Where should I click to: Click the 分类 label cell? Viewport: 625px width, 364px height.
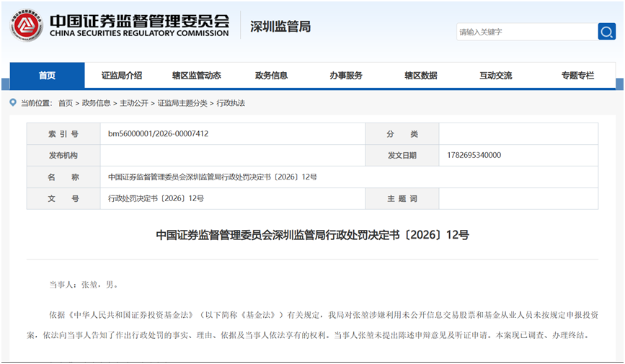tap(402, 134)
